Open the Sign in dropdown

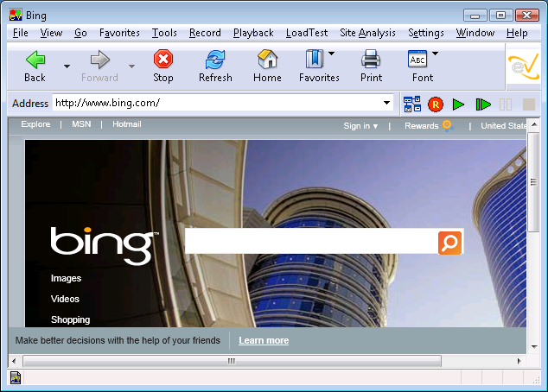(360, 126)
